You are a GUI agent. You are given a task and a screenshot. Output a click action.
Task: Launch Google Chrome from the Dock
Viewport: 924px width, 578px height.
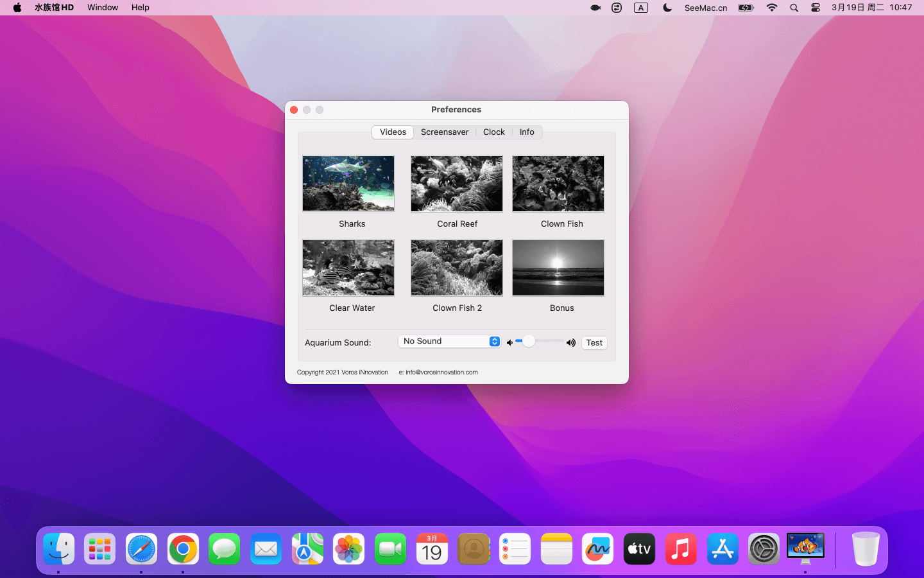183,549
